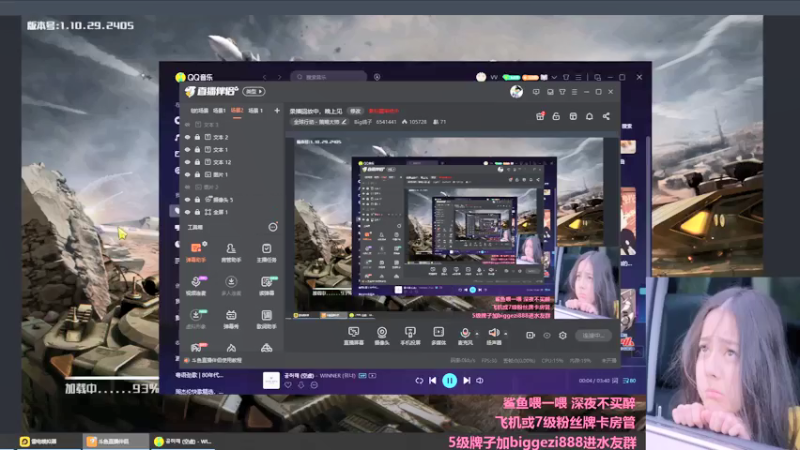Hide the 摄像头 5 layer
Image resolution: width=800 pixels, height=450 pixels.
pos(188,199)
